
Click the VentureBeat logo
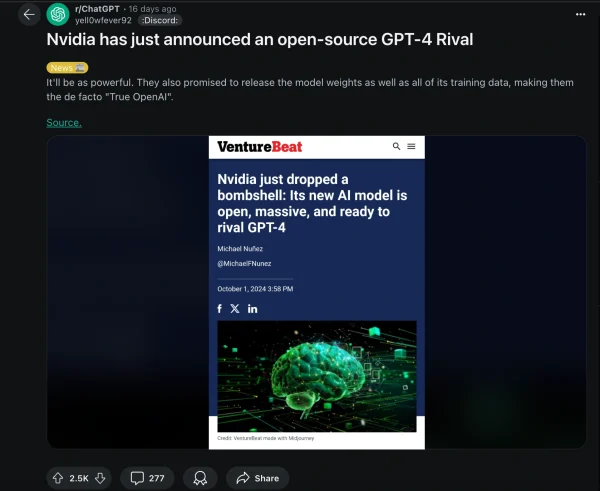(260, 147)
